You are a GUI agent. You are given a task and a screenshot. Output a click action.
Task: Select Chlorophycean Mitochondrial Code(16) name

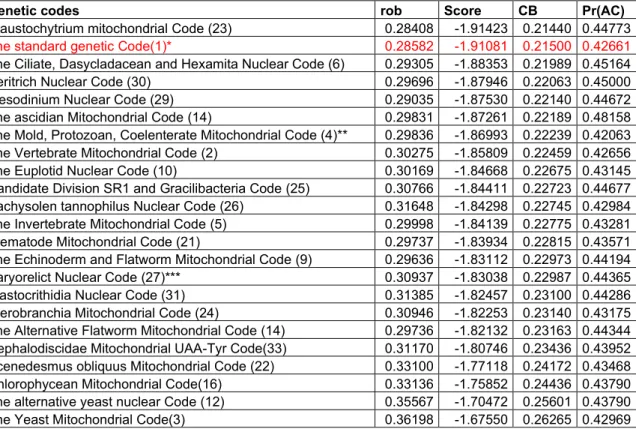111,384
